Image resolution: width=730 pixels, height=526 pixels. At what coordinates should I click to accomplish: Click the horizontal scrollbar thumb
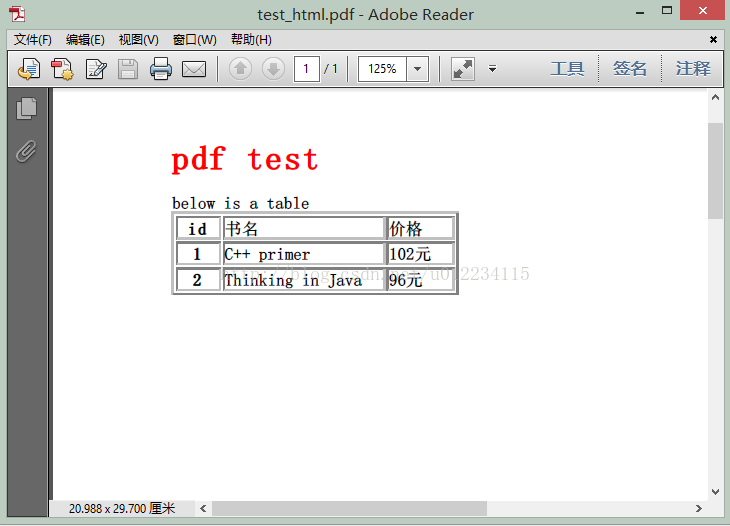[350, 508]
